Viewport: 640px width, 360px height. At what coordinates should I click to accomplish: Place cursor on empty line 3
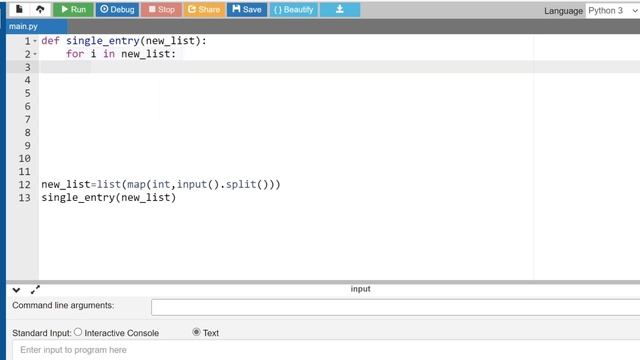[339, 67]
